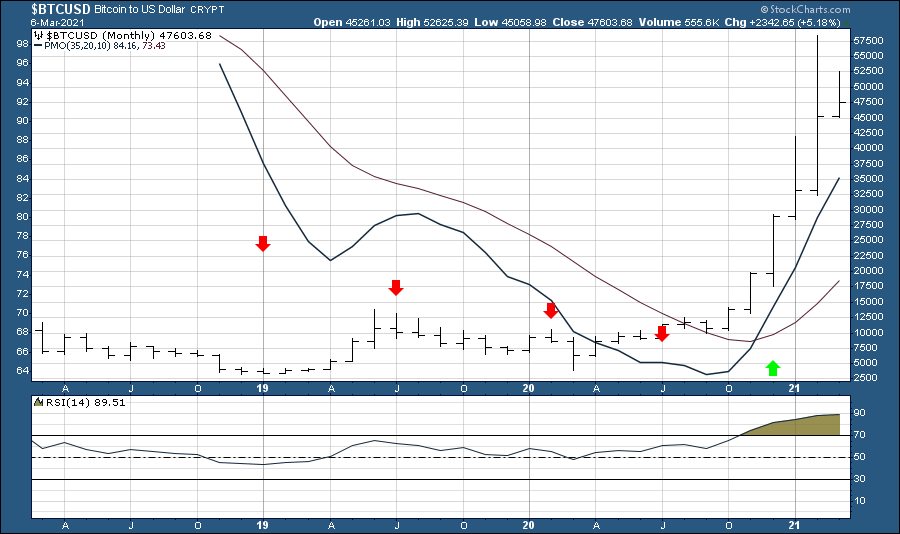Screen dimensions: 900x534
Task: Click the green up arrow signal
Action: pyautogui.click(x=772, y=367)
